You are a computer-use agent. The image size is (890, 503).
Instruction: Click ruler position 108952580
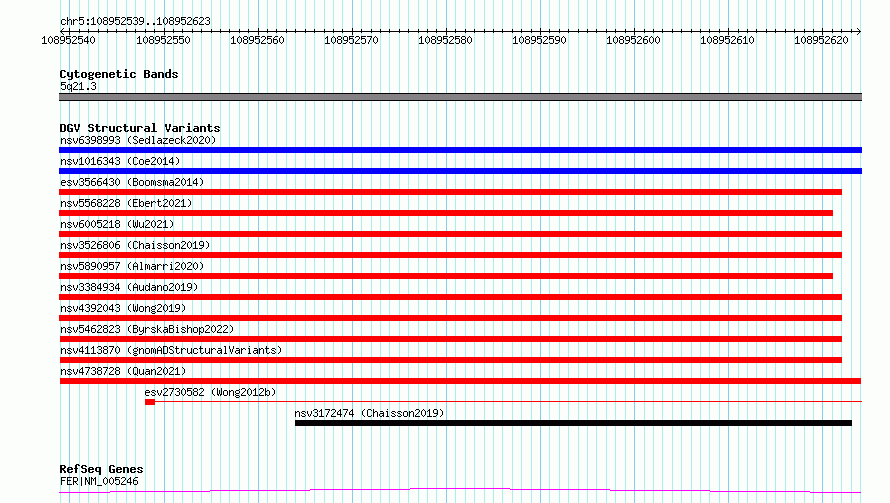coord(445,40)
